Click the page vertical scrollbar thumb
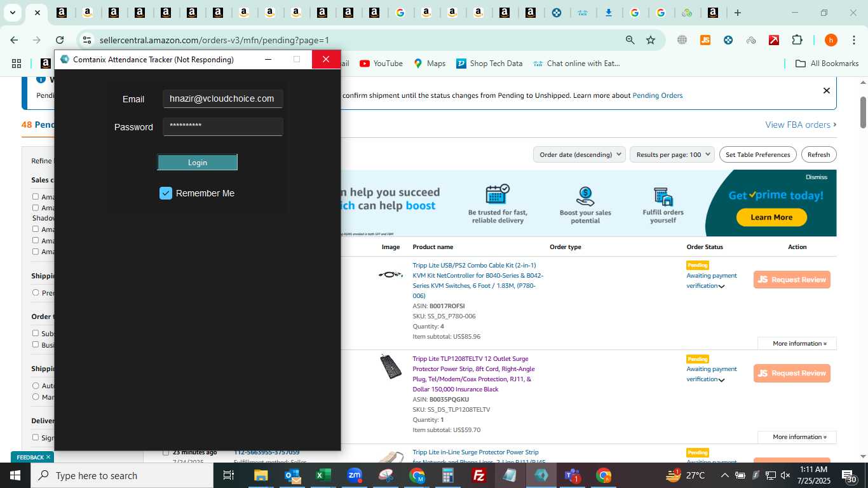This screenshot has height=488, width=868. 864,112
